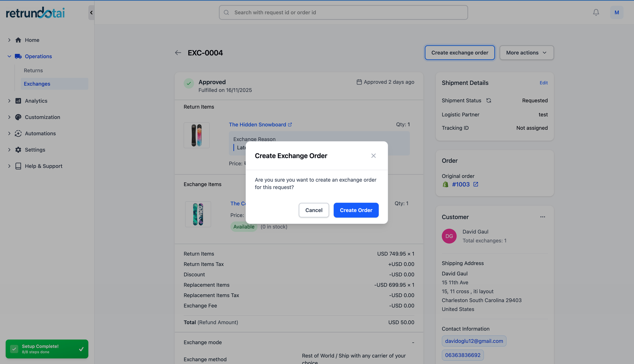This screenshot has height=364, width=634.
Task: Click the notifications bell icon
Action: [x=596, y=12]
